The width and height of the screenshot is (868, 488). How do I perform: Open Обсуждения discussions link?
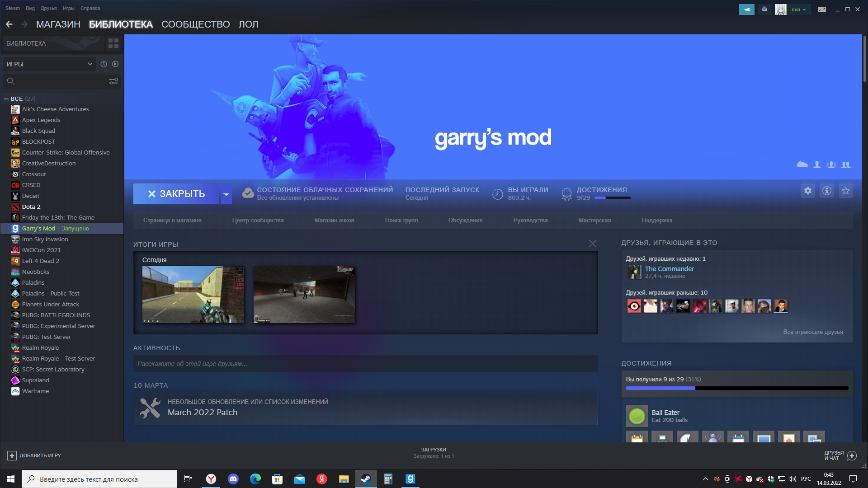(x=466, y=221)
